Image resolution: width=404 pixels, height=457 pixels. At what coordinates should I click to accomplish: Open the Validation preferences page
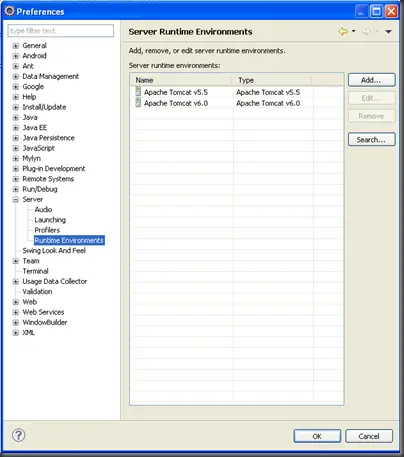pos(37,292)
